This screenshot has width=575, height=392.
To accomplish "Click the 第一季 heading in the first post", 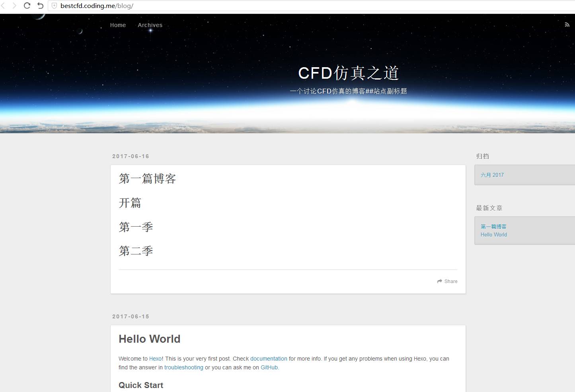I will (136, 227).
